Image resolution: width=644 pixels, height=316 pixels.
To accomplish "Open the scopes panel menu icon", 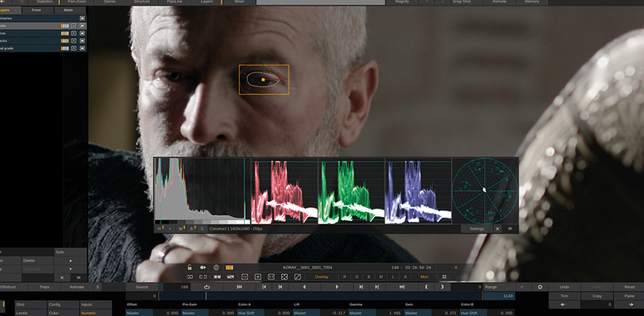I will (510, 229).
